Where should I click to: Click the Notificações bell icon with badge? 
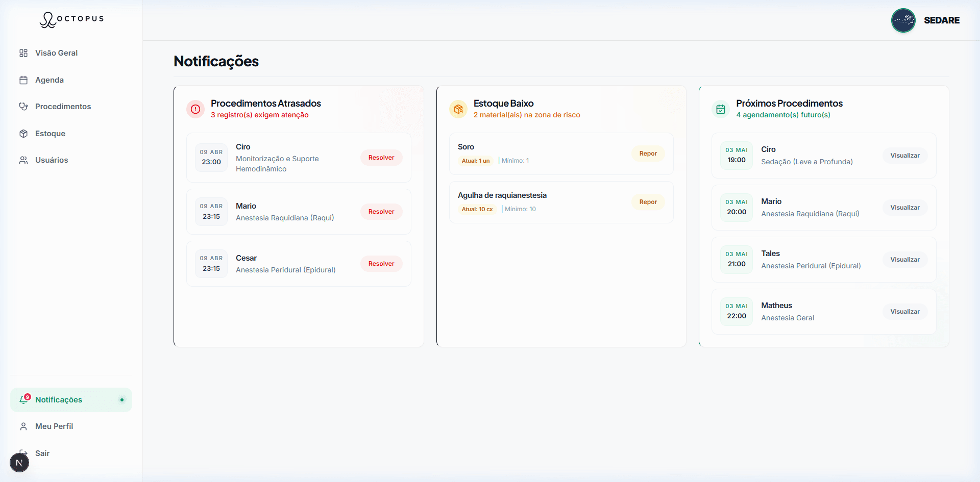point(24,399)
